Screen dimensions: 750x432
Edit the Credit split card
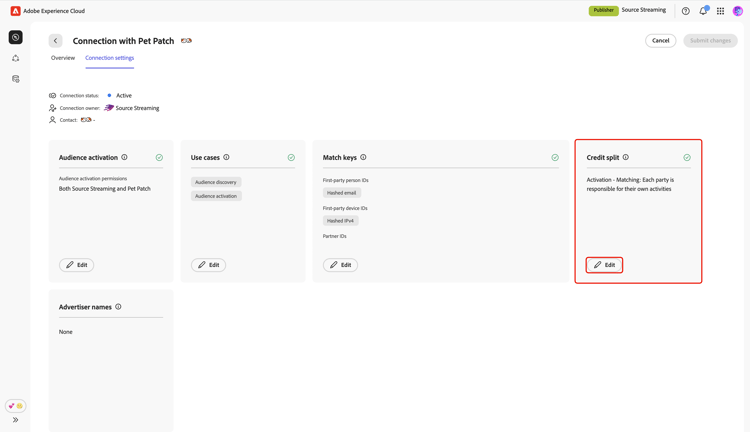pos(605,265)
